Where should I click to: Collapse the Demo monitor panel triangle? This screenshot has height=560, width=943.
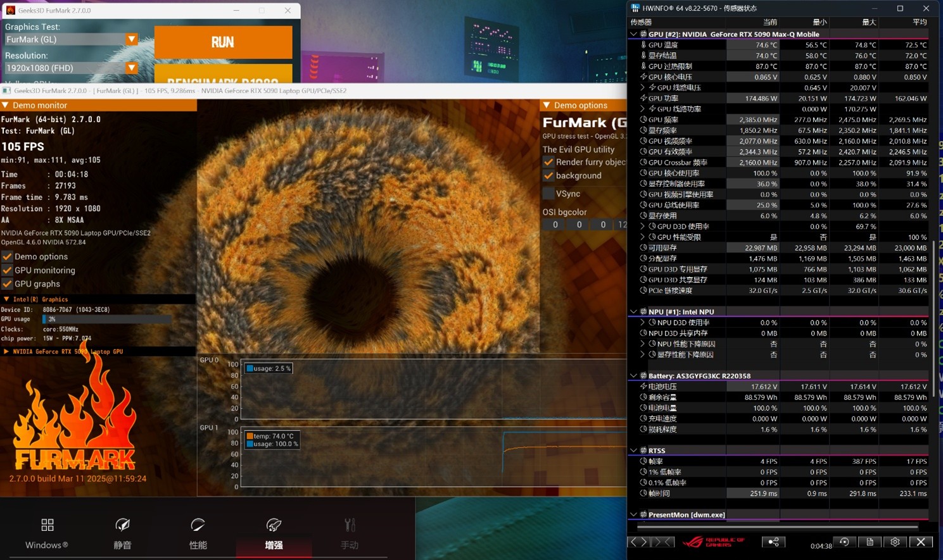[6, 105]
